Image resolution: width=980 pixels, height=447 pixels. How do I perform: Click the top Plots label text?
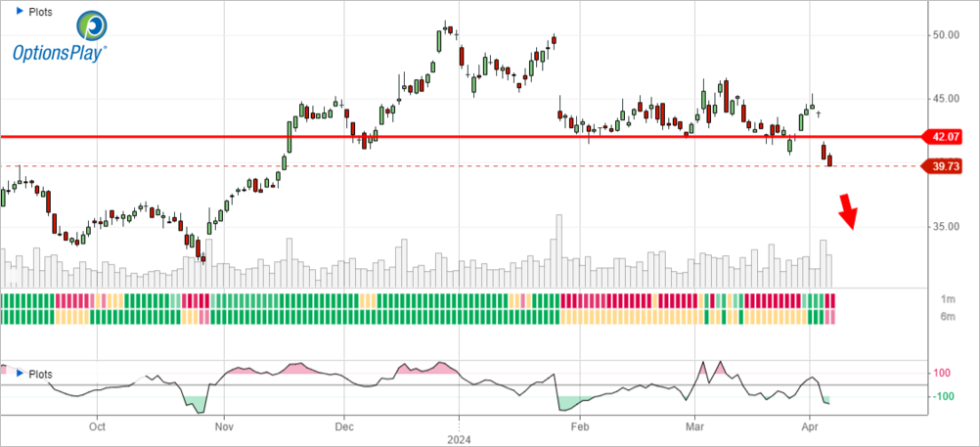41,12
